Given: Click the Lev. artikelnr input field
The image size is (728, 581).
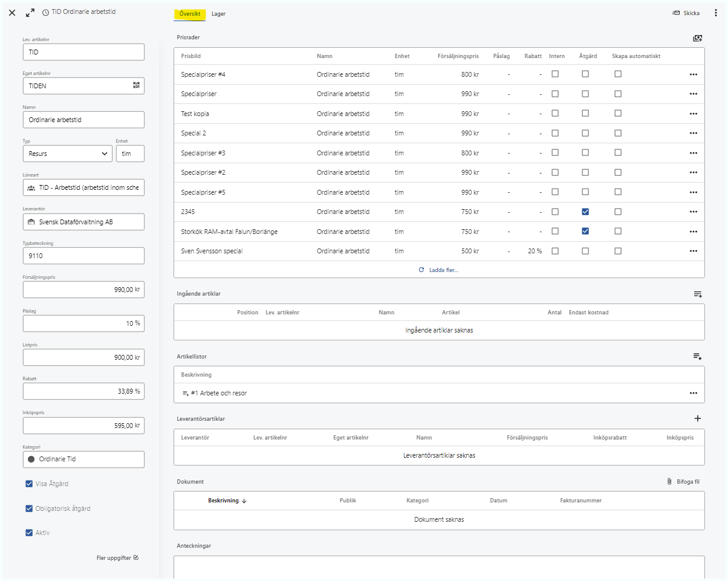Looking at the screenshot, I should [84, 52].
